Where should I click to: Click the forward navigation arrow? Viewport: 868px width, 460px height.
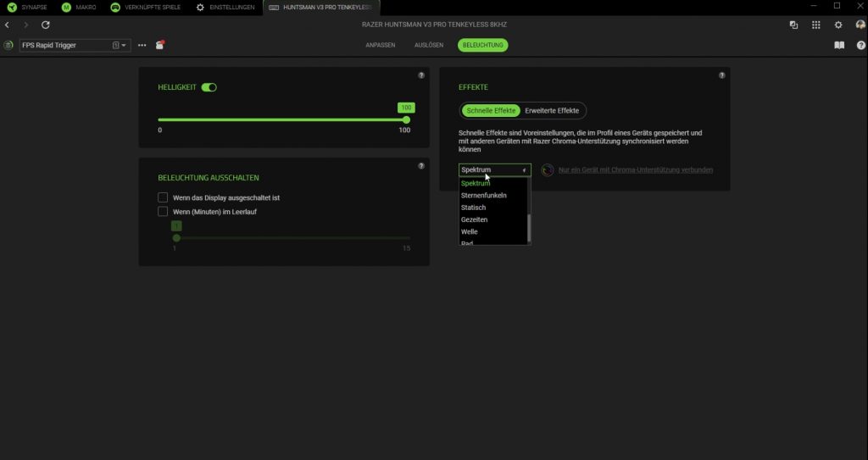(x=26, y=25)
